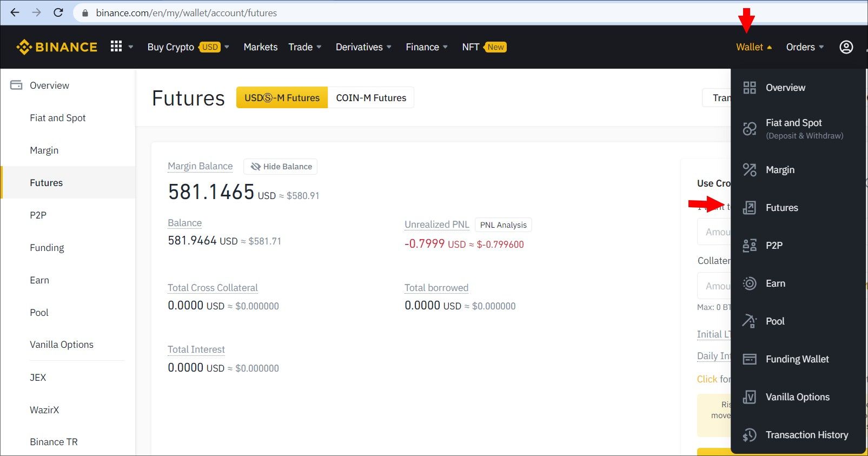Open JEX in sidebar
The height and width of the screenshot is (456, 868).
(x=38, y=378)
